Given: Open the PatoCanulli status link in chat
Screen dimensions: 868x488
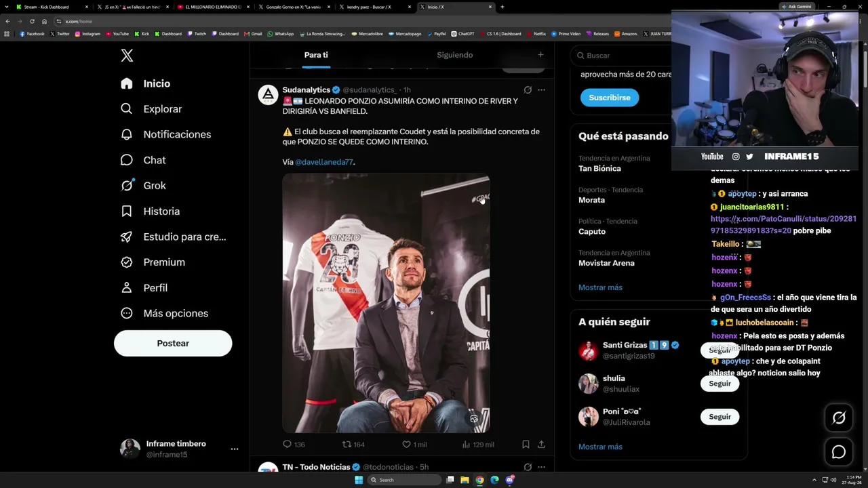Looking at the screenshot, I should click(783, 225).
